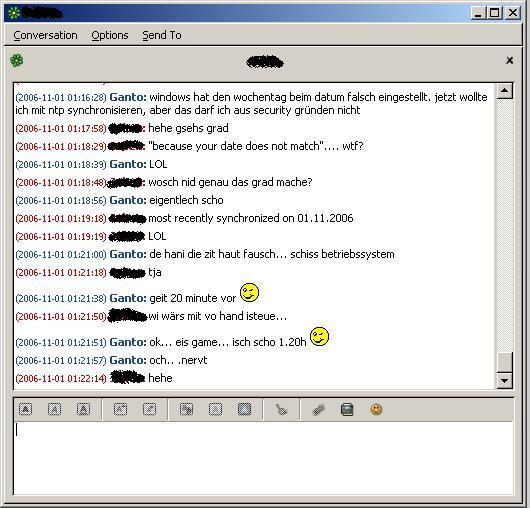Toggle bold text formatting

(26, 410)
